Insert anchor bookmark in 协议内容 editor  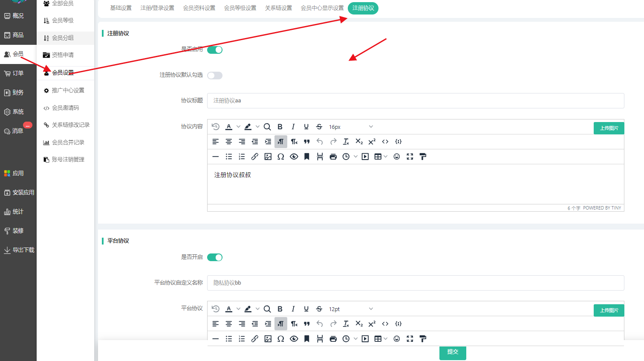click(307, 157)
